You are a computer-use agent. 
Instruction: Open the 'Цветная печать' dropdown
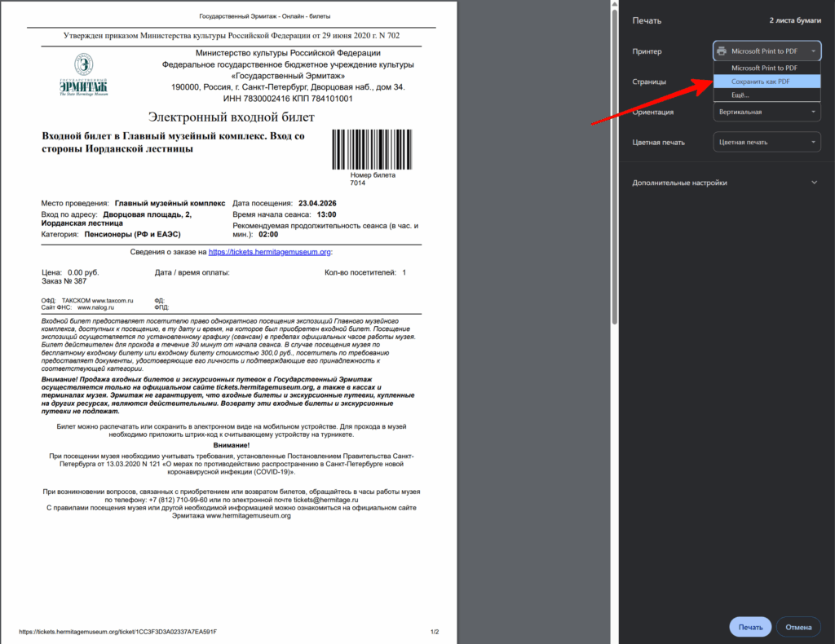tap(767, 142)
